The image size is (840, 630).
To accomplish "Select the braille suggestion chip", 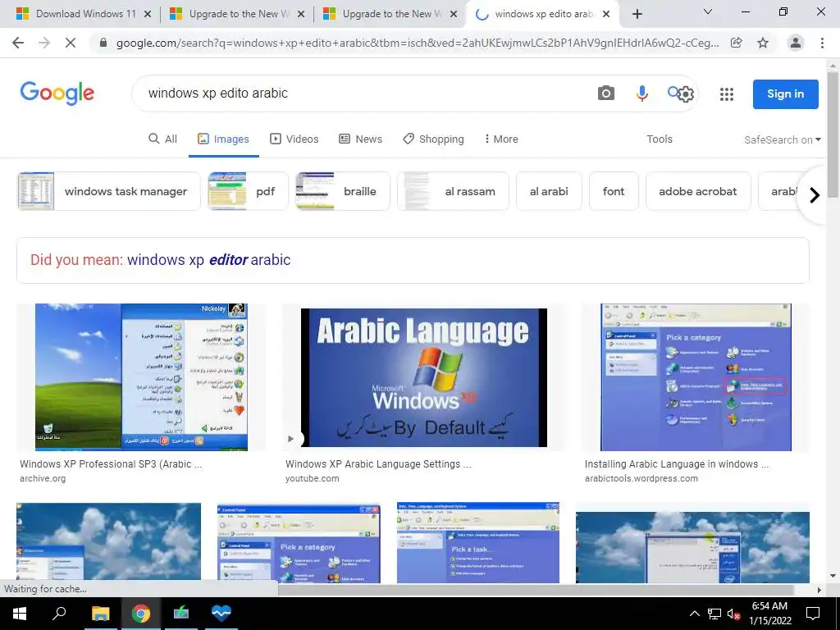I will coord(343,191).
